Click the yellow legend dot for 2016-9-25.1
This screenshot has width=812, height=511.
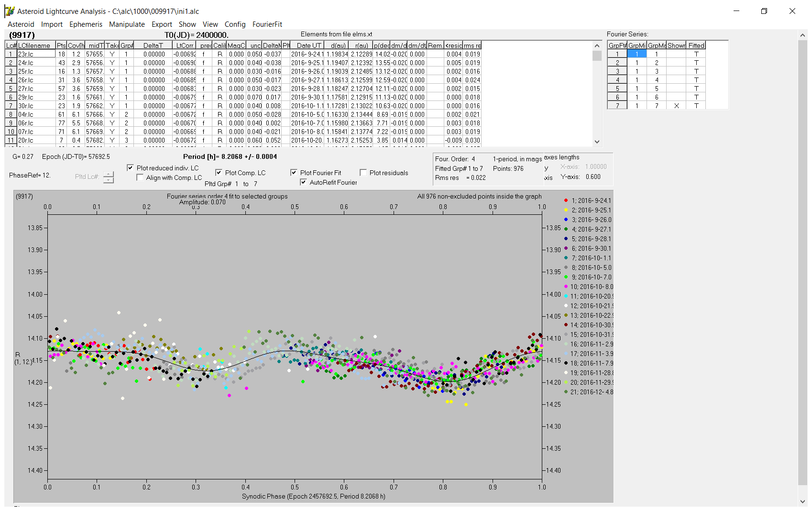566,210
